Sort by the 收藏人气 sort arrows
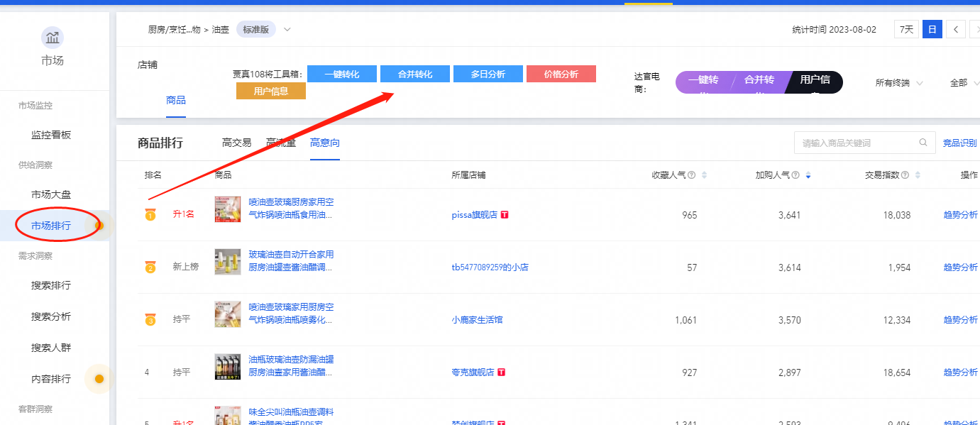Viewport: 980px width, 425px height. pyautogui.click(x=703, y=175)
